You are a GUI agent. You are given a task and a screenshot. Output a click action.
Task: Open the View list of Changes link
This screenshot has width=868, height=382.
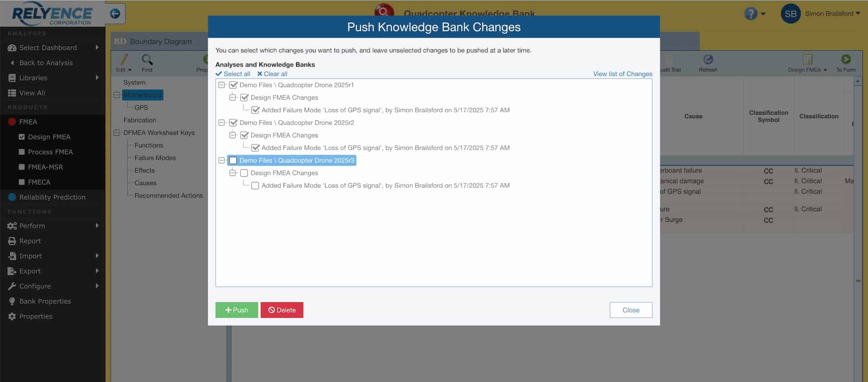coord(623,74)
